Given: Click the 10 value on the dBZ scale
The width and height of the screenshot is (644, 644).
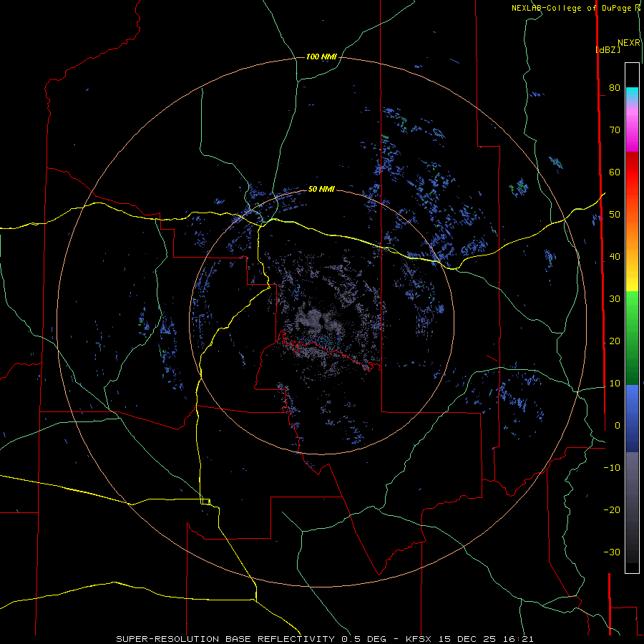Looking at the screenshot, I should pyautogui.click(x=615, y=384).
